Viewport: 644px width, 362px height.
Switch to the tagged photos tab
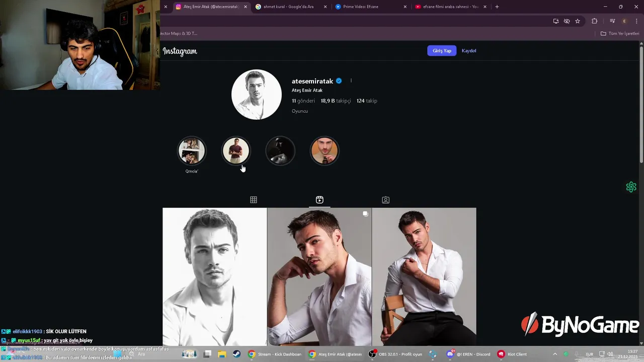[x=385, y=200]
